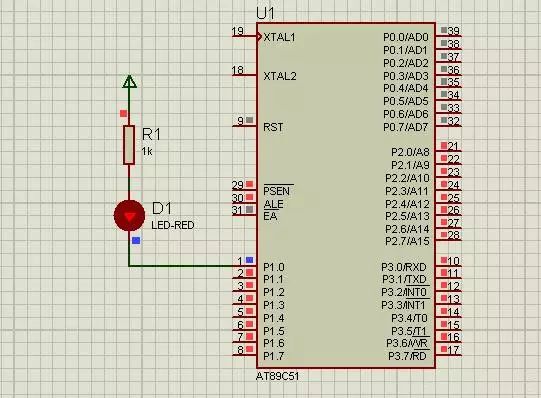Click the P1.7 pin label

tap(274, 356)
